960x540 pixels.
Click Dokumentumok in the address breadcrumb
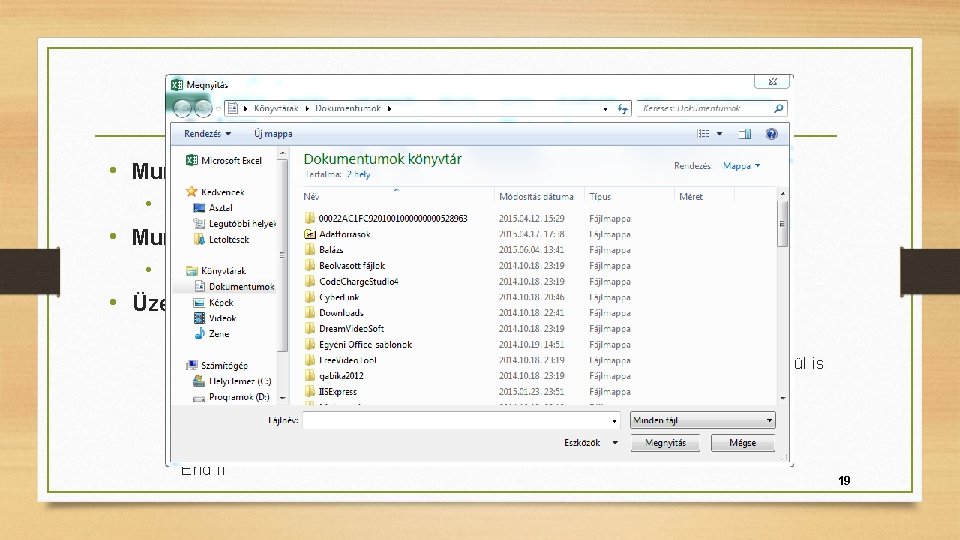coord(348,108)
